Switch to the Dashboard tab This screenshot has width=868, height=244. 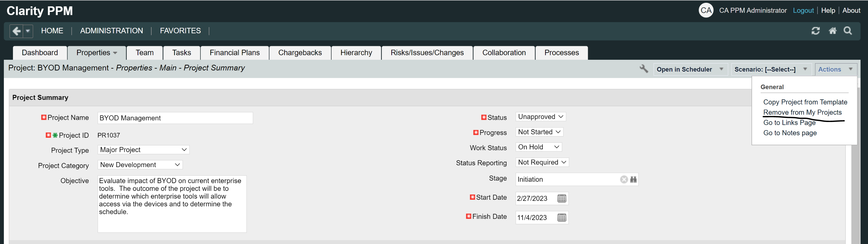pyautogui.click(x=40, y=53)
